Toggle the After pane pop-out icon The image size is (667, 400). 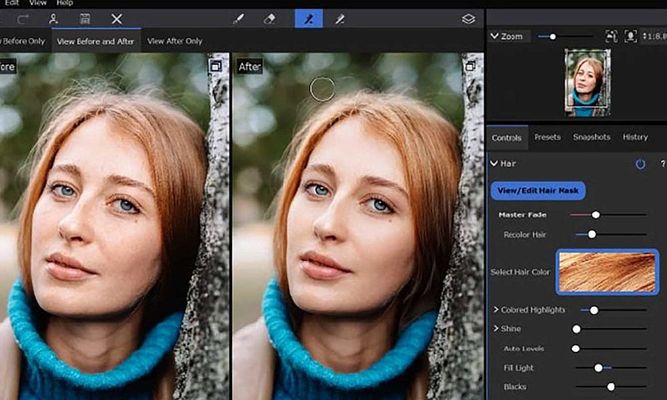(470, 66)
